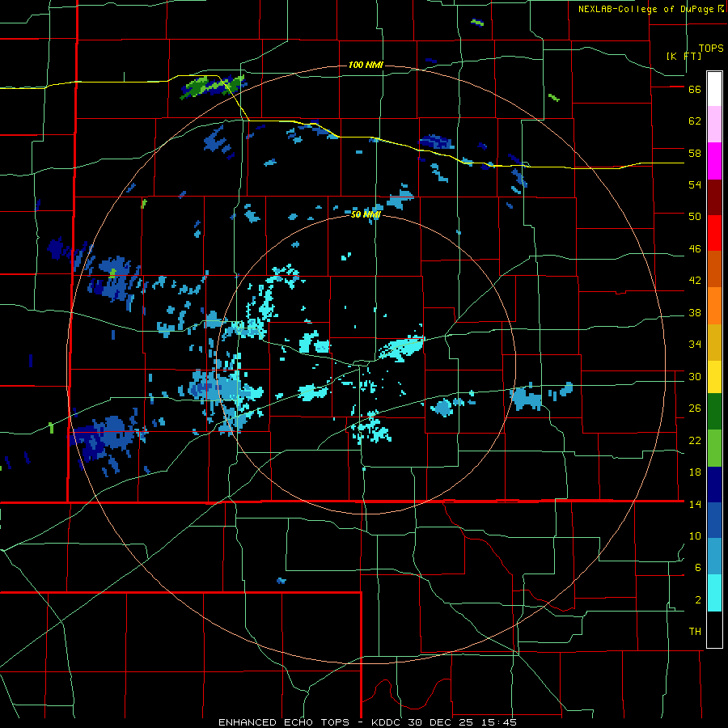This screenshot has height=728, width=728.
Task: Click the 10 legend value
Action: tap(695, 536)
